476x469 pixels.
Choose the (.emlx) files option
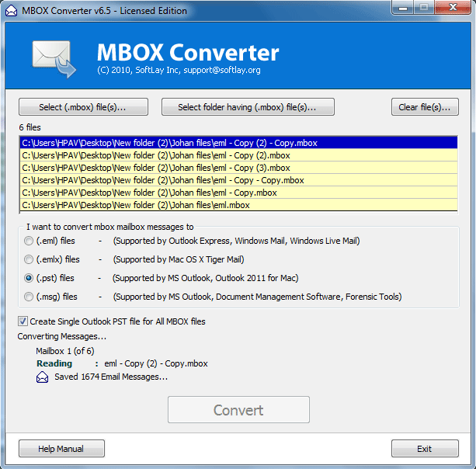[x=29, y=259]
